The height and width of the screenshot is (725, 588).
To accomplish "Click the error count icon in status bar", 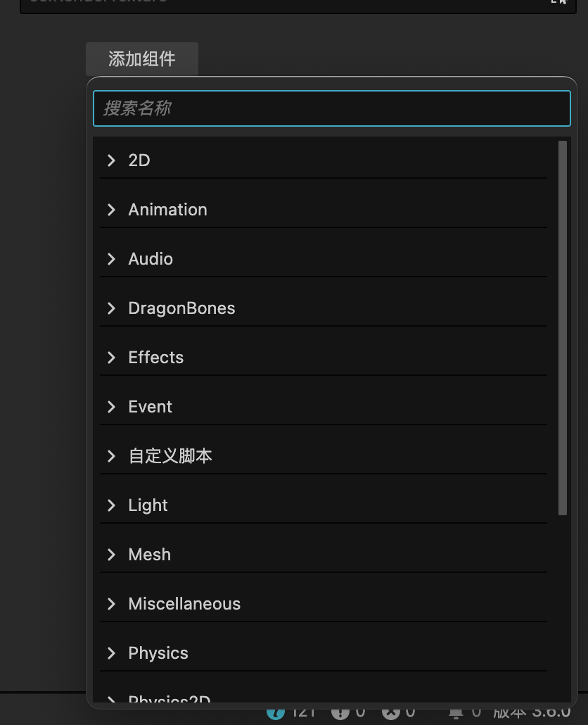I will [x=390, y=712].
